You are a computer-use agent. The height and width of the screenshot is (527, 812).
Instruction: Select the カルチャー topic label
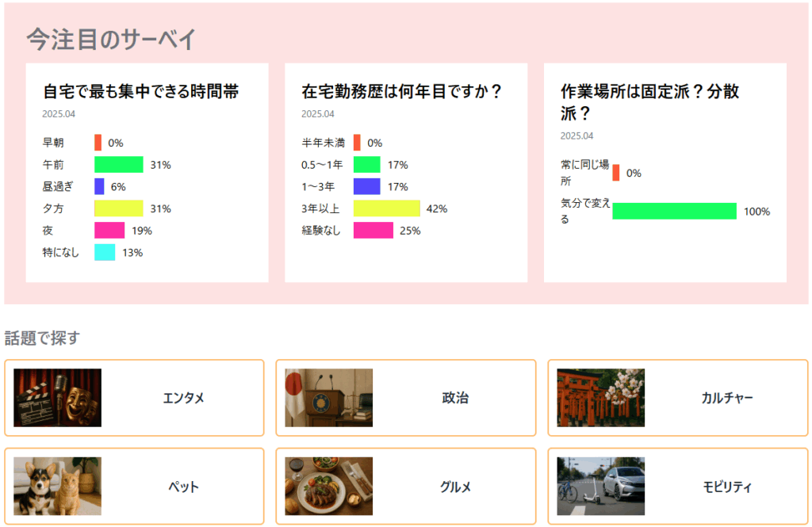point(727,398)
